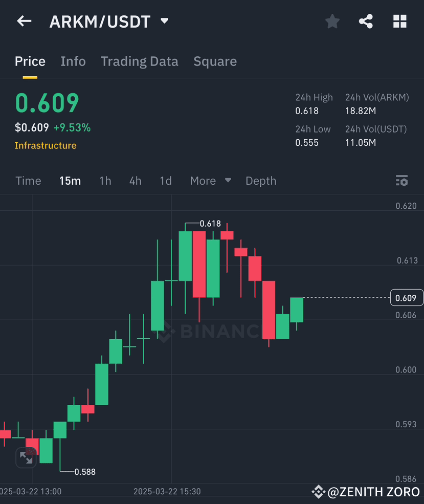Select the Info tab
The width and height of the screenshot is (424, 504).
pyautogui.click(x=73, y=61)
